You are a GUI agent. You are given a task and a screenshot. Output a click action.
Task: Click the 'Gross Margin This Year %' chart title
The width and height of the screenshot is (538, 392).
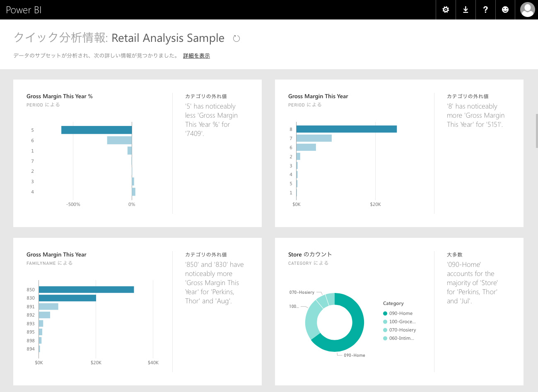pos(60,96)
